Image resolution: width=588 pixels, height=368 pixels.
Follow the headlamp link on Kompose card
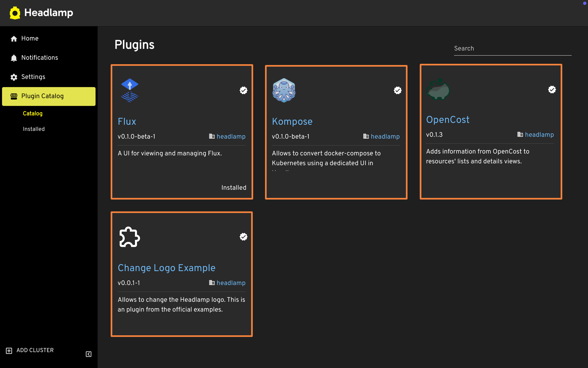pos(385,137)
